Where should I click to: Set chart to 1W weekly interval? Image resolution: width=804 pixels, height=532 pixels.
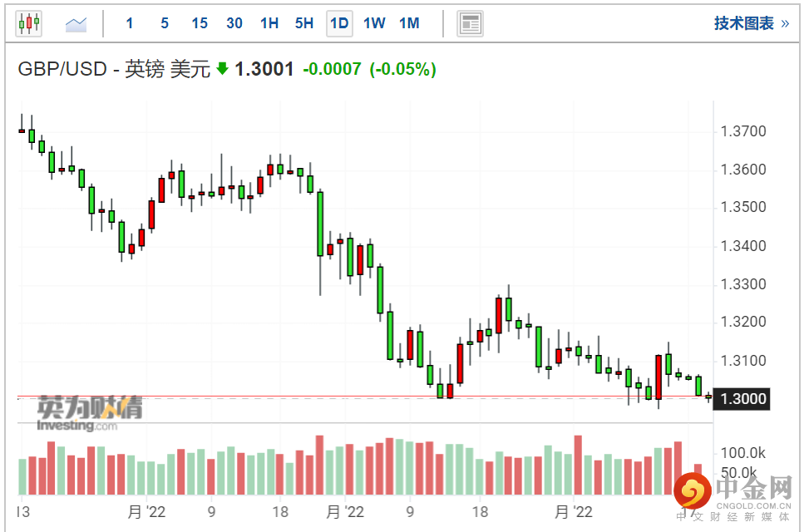(x=374, y=23)
